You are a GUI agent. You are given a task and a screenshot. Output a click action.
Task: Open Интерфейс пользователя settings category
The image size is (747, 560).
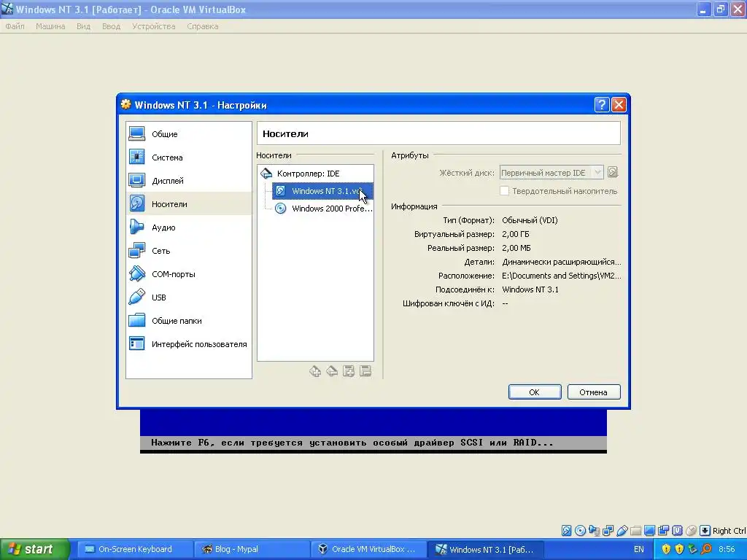click(x=189, y=344)
